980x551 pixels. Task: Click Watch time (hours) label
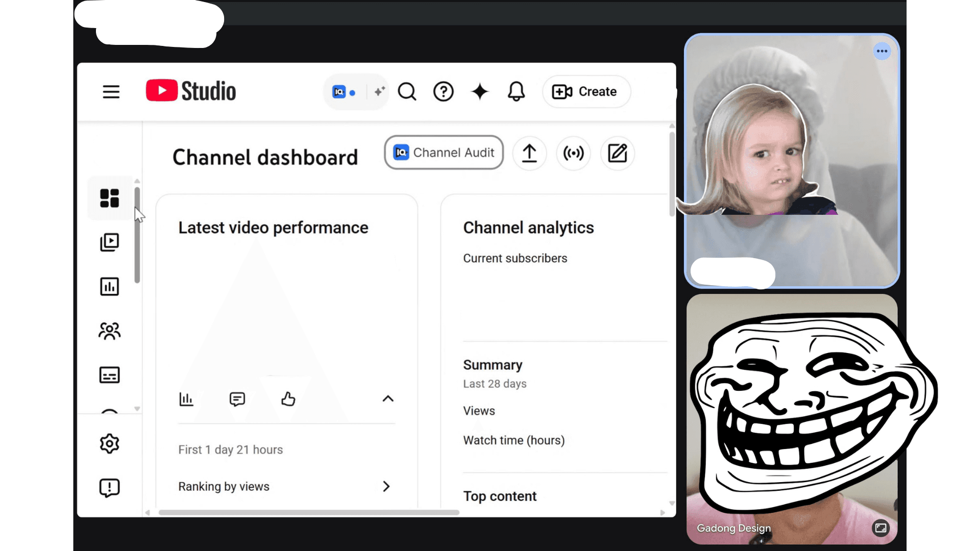click(x=513, y=440)
